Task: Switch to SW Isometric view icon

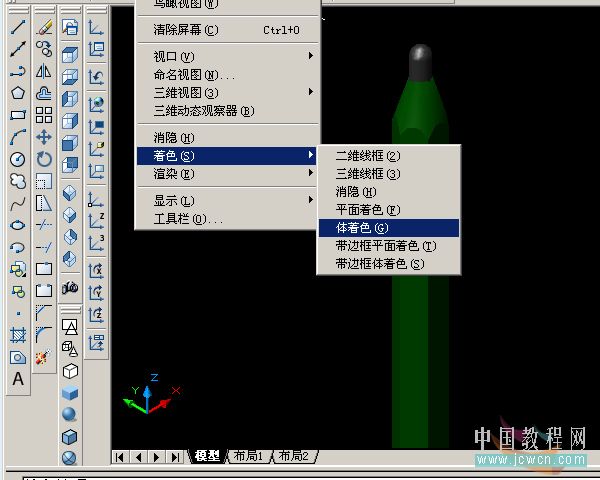Action: [70, 193]
